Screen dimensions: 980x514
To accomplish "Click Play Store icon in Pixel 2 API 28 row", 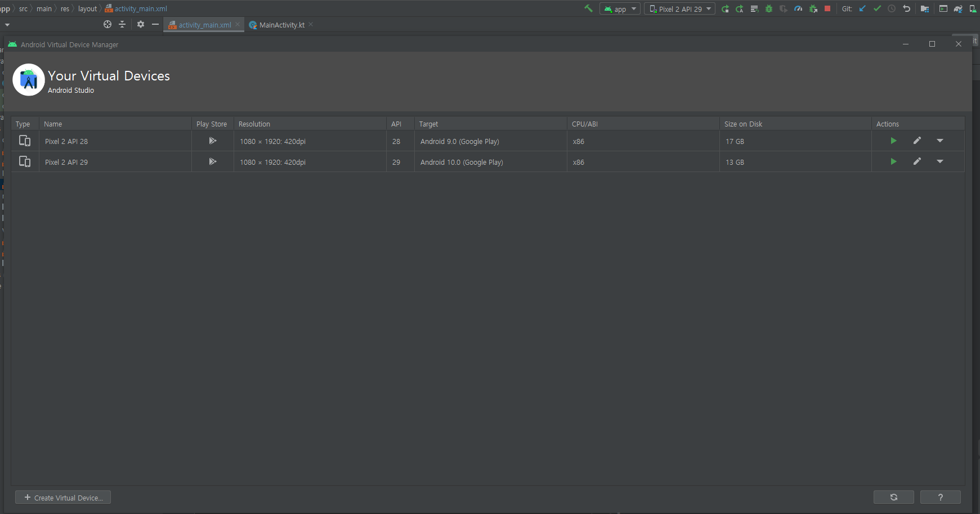I will (213, 141).
